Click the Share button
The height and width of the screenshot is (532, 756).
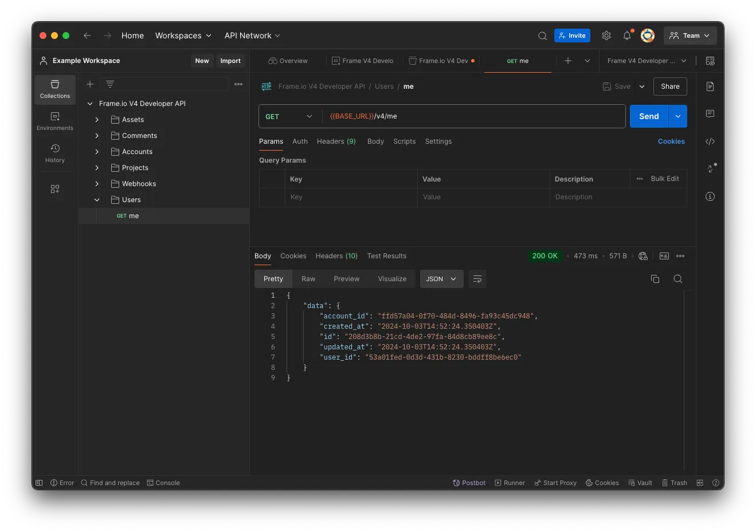click(670, 86)
